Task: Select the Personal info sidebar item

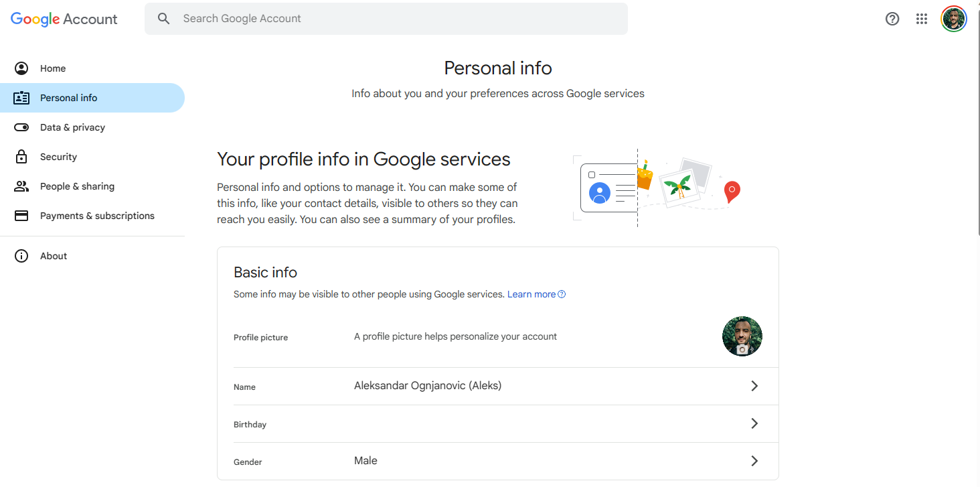Action: coord(92,98)
